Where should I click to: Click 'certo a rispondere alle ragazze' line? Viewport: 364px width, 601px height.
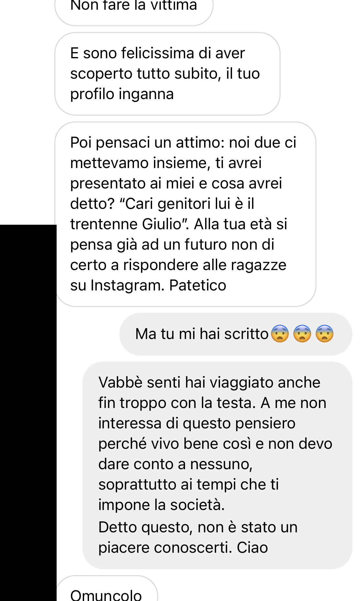point(178,265)
